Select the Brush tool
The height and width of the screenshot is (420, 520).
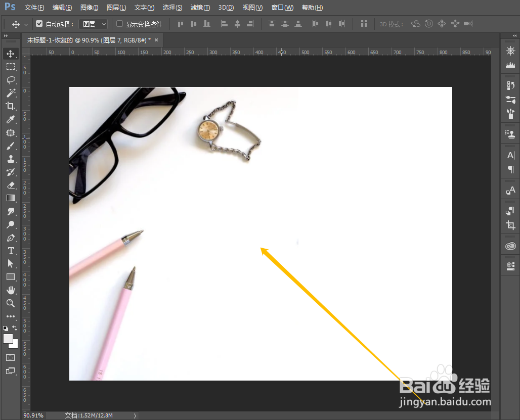(11, 146)
